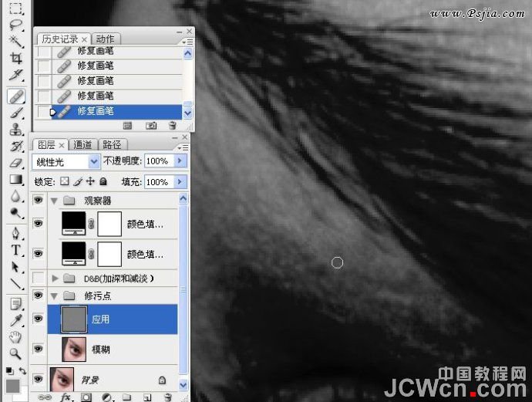Expand the D&B(加深和减淡) layer group

coord(55,279)
